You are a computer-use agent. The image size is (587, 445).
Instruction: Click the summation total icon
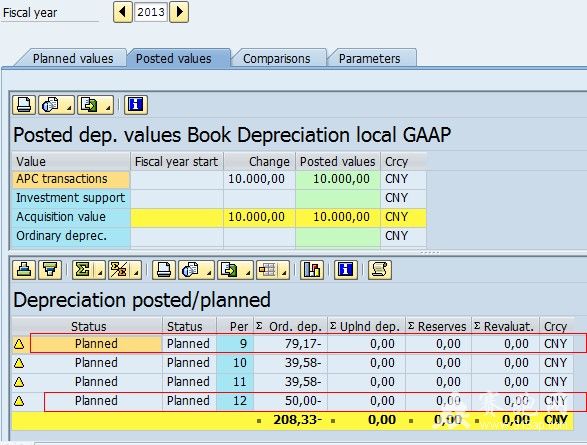[83, 270]
